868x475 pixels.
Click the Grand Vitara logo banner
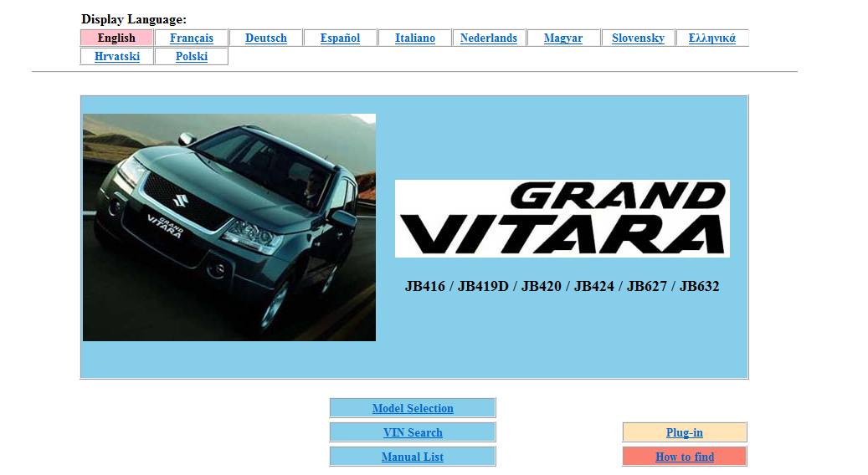(562, 218)
